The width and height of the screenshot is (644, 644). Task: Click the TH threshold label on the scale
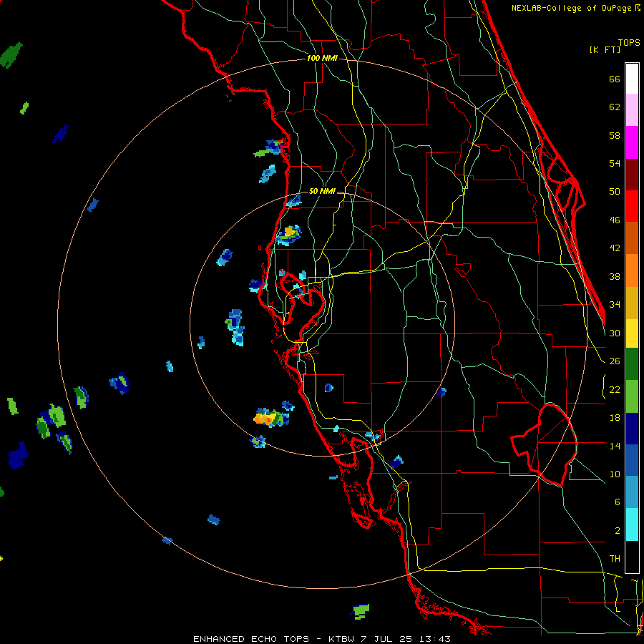tap(615, 559)
